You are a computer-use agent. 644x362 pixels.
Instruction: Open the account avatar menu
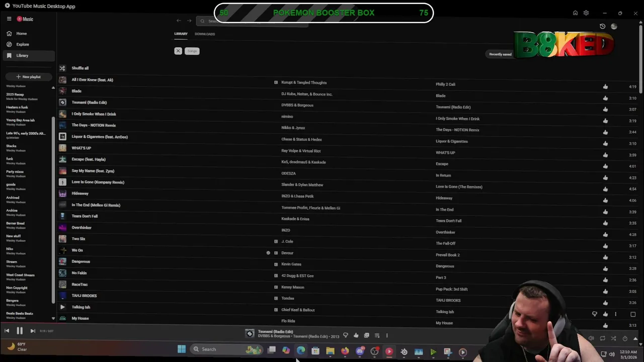coord(614,26)
